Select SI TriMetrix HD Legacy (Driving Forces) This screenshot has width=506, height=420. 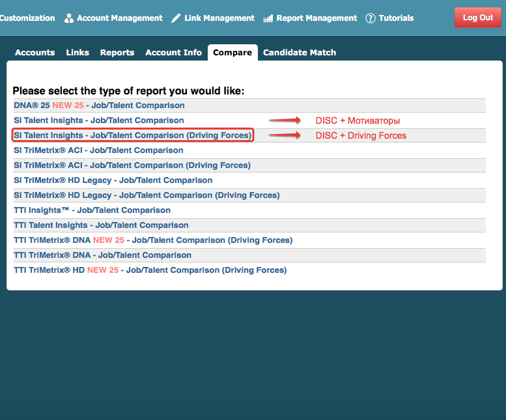(147, 195)
